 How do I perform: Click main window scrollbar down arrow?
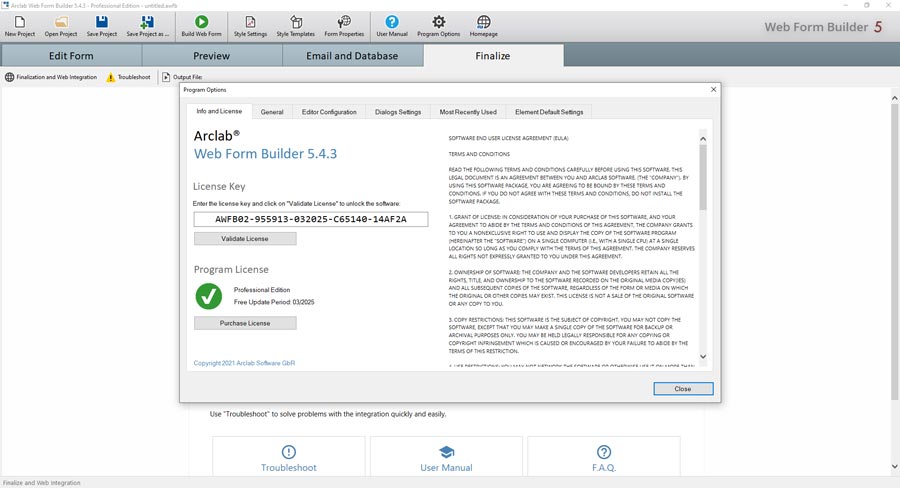tap(894, 467)
